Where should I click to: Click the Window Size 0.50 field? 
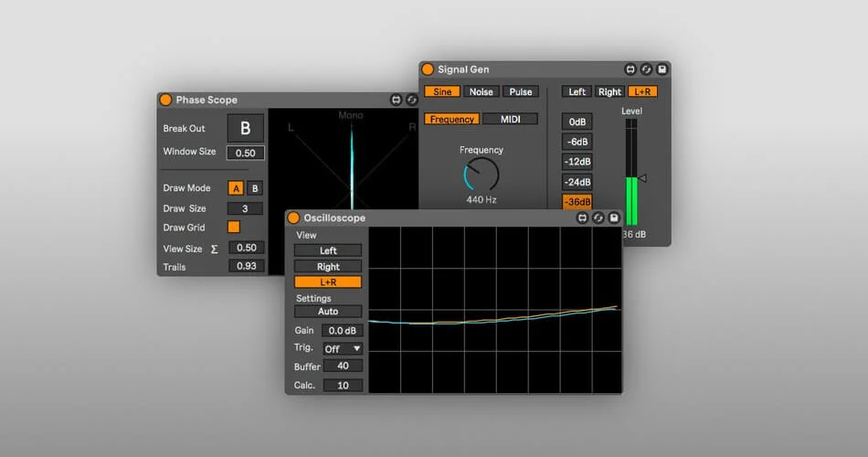coord(245,153)
